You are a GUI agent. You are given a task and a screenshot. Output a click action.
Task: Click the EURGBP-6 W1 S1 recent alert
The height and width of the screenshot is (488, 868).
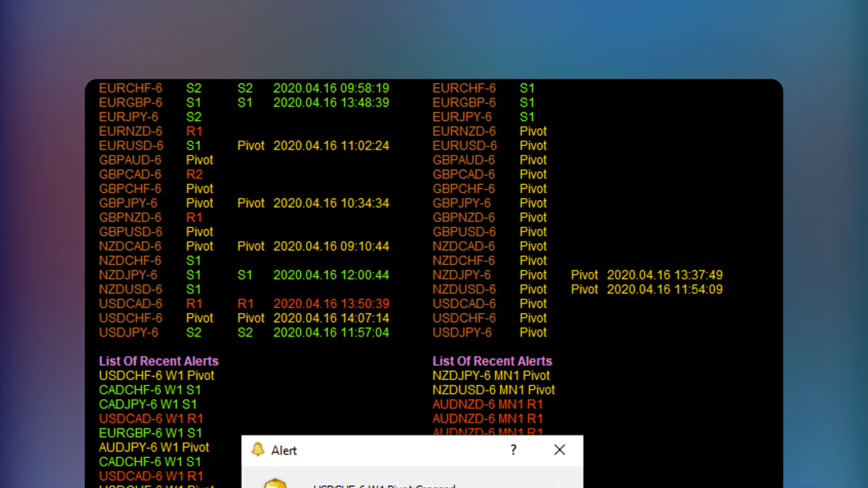coord(150,433)
